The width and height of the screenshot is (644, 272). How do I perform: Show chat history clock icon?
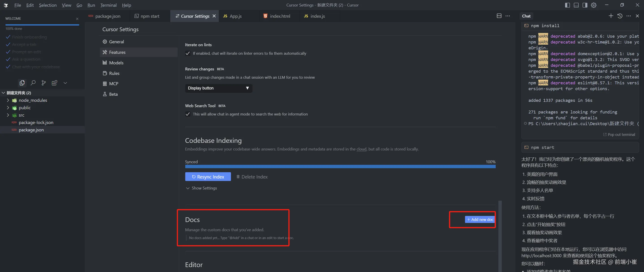(620, 16)
